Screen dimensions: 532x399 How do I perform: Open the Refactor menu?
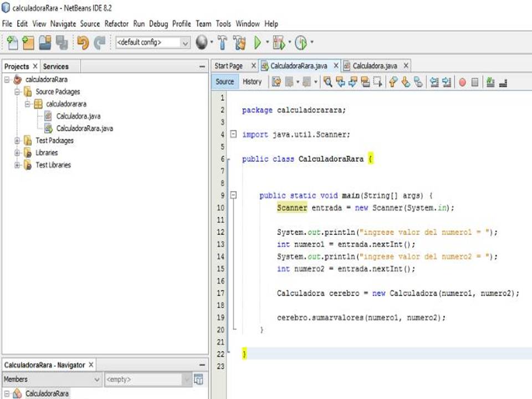click(x=116, y=24)
